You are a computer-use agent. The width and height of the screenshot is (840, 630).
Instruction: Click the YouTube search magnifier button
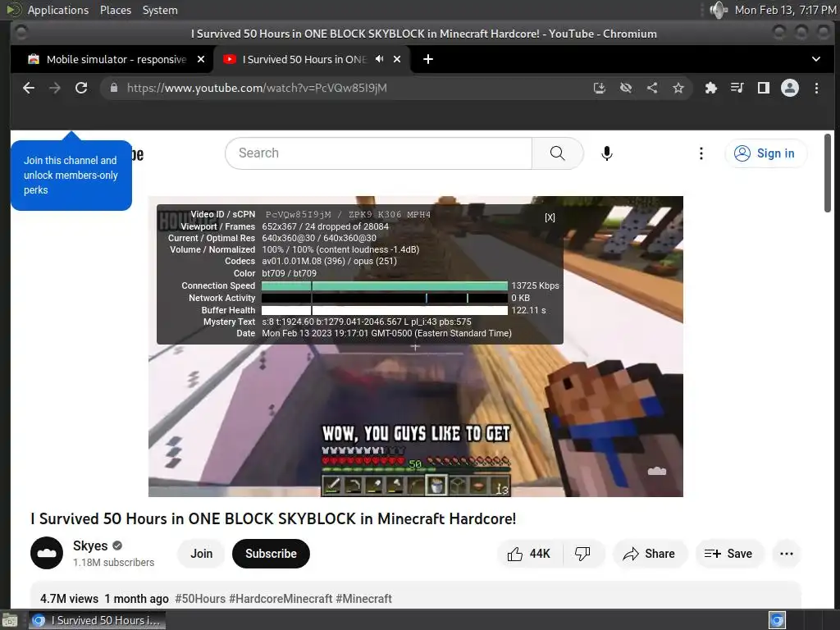(557, 153)
